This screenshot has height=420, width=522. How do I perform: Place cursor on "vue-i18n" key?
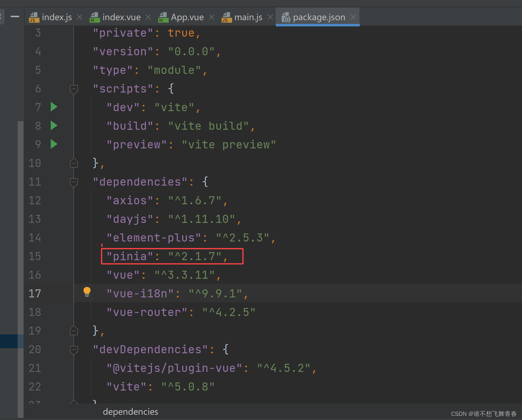coord(140,294)
